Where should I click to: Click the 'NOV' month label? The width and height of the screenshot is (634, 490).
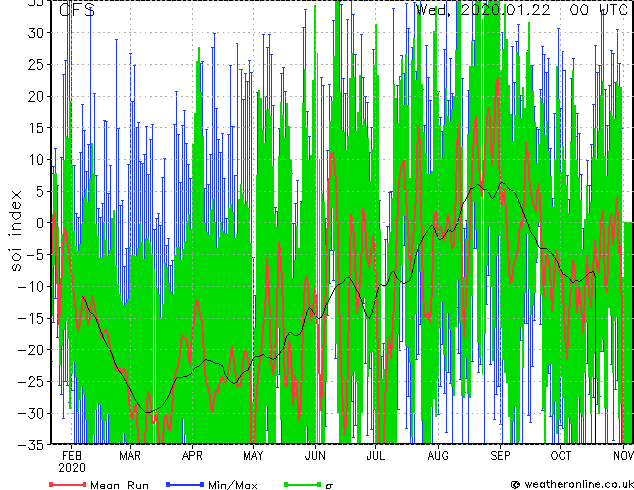coord(623,456)
